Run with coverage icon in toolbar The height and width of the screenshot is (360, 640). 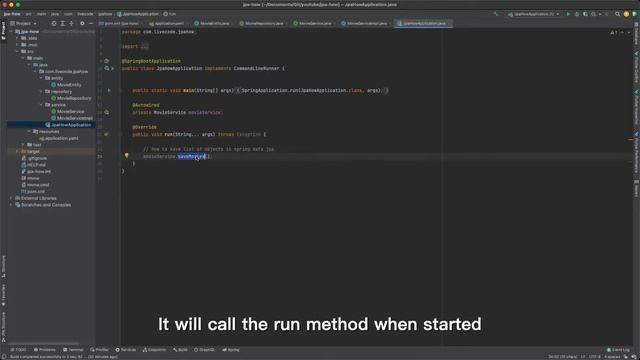[x=585, y=14]
